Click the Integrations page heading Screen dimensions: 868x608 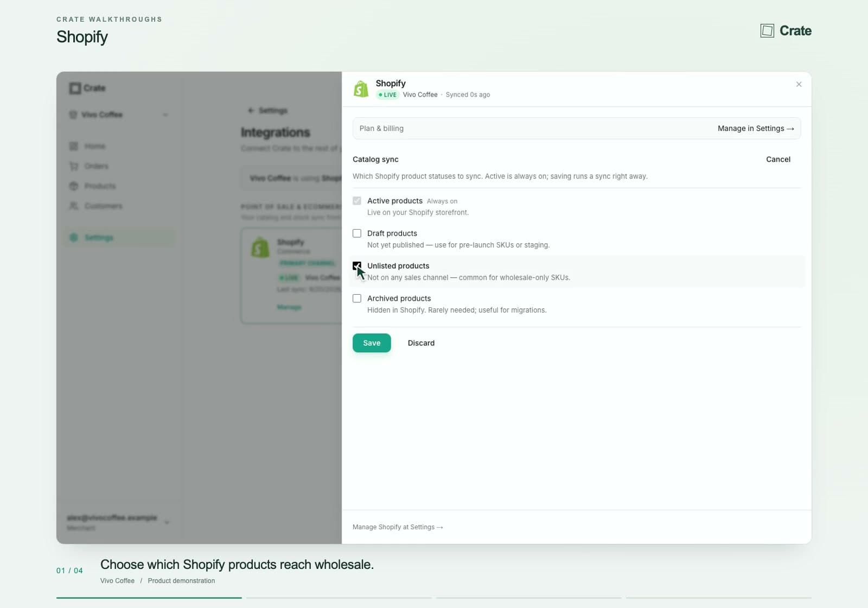point(276,132)
